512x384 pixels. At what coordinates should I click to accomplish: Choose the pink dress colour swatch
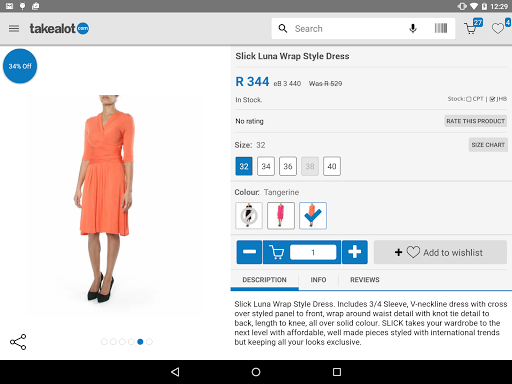pyautogui.click(x=281, y=216)
